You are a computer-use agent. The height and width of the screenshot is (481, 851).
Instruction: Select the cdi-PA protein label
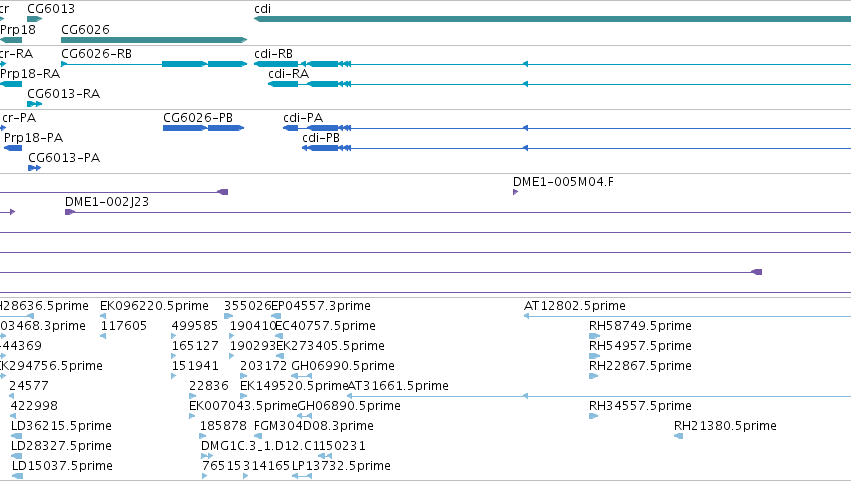click(x=303, y=118)
